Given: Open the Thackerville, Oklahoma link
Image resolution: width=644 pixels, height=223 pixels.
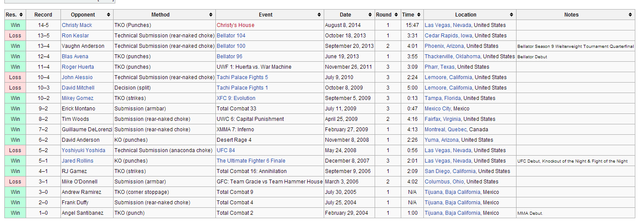Looking at the screenshot, I should [x=453, y=57].
